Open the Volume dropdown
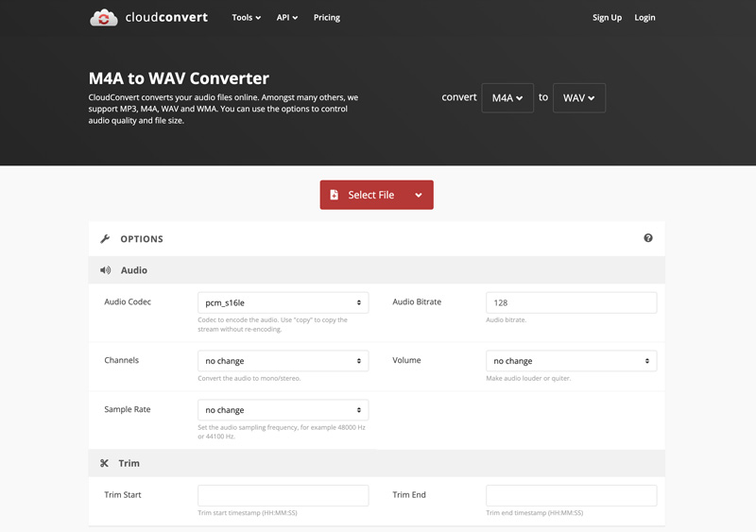Image resolution: width=756 pixels, height=532 pixels. (x=571, y=361)
